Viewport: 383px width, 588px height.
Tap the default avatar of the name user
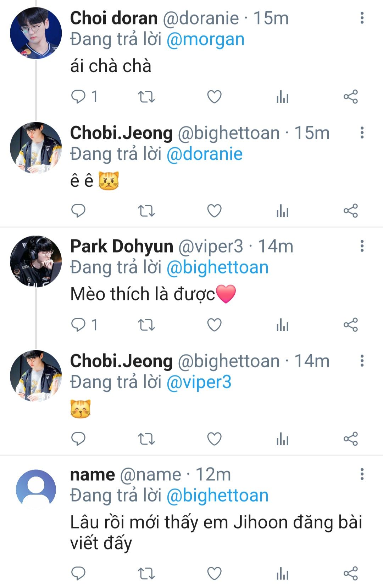click(x=36, y=489)
